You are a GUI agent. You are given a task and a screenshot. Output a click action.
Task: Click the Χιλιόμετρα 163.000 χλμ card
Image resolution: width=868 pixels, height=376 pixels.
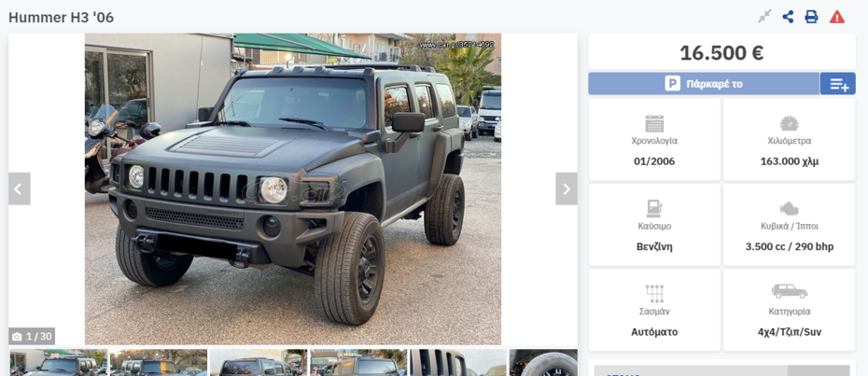(x=790, y=140)
